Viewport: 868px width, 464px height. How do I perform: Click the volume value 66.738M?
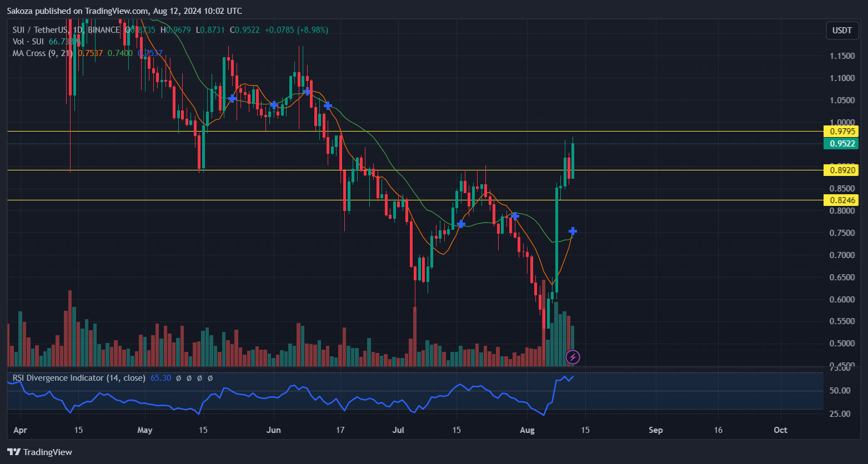[x=66, y=42]
